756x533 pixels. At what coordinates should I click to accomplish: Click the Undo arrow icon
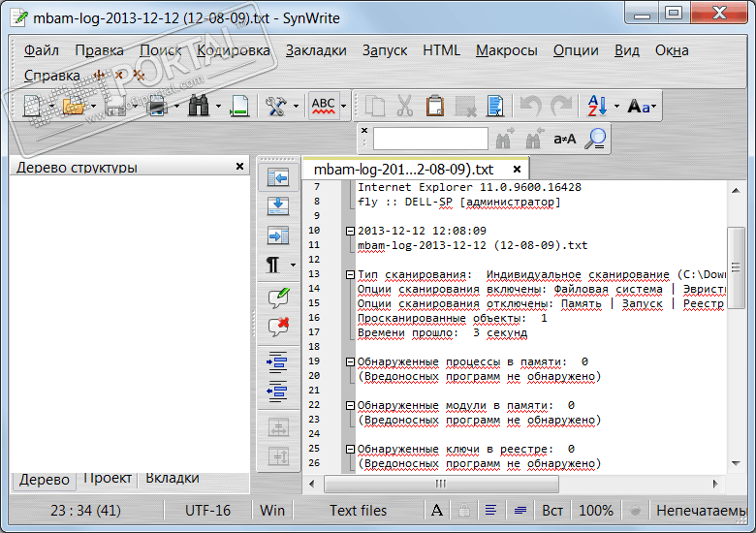pos(531,106)
